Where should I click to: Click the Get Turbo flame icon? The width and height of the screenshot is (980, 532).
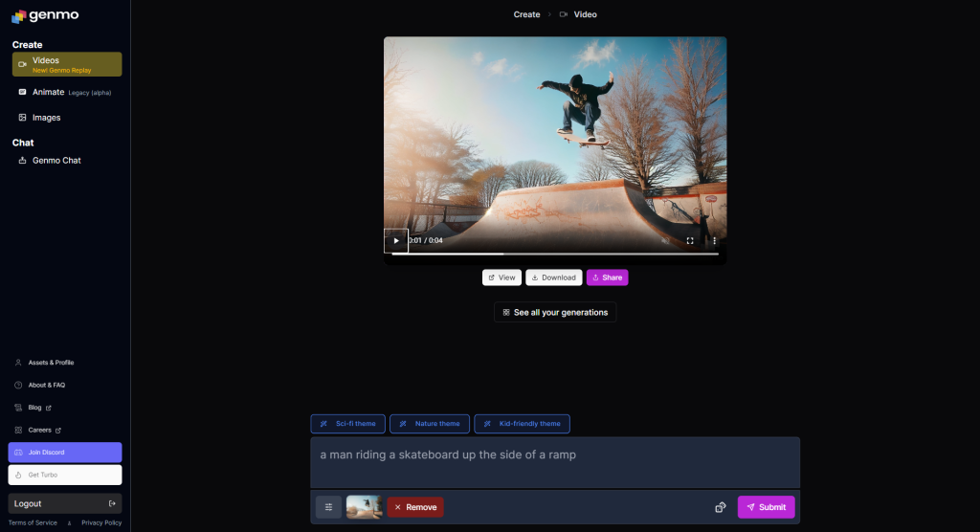coord(18,476)
